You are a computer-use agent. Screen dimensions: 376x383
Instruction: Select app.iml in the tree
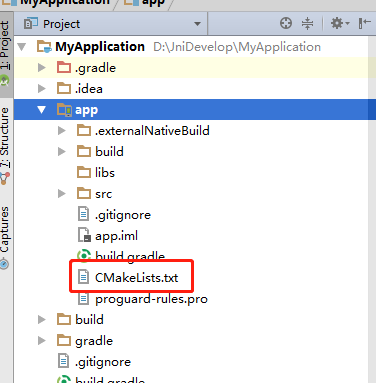point(116,236)
